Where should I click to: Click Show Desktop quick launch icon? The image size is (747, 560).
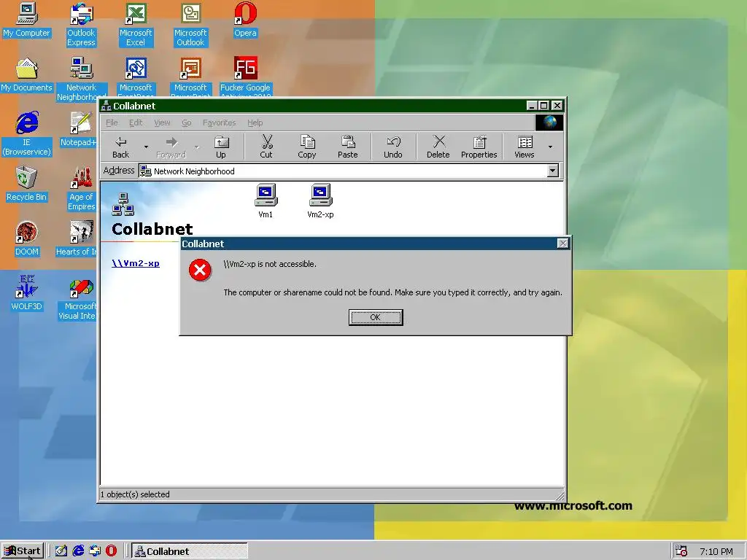61,551
